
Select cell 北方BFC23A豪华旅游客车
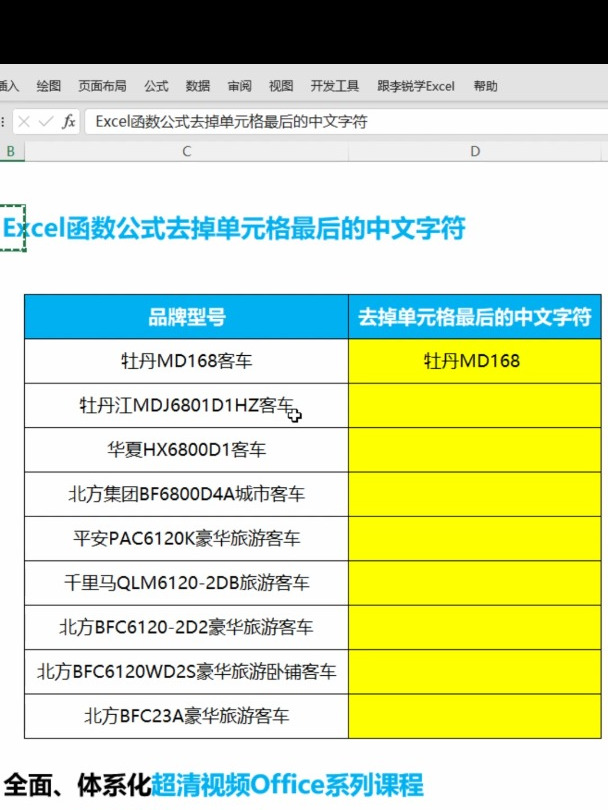[186, 716]
